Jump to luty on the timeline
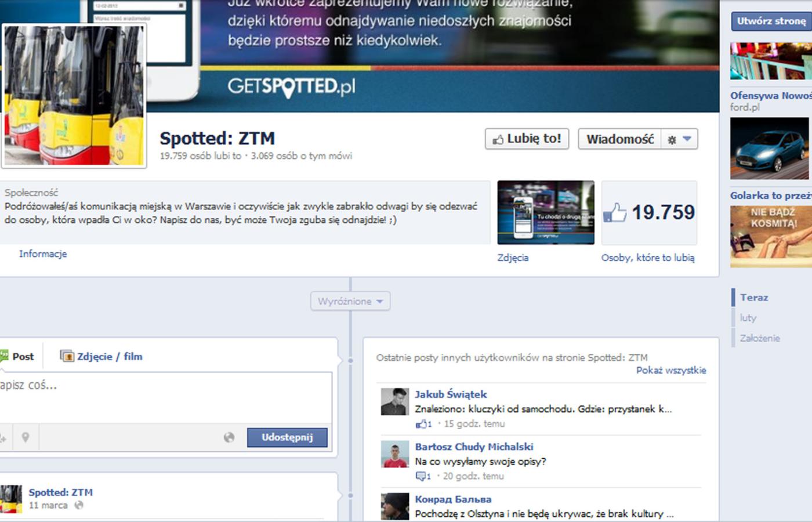Screen dimensions: 812x522 pyautogui.click(x=748, y=318)
